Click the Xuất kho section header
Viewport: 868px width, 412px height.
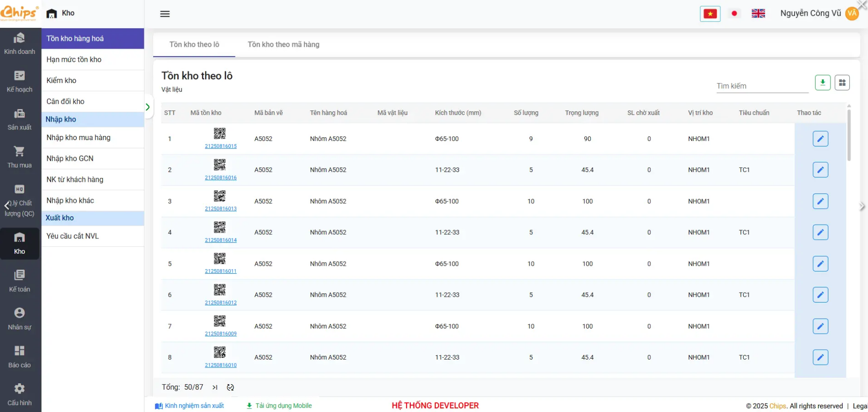click(93, 218)
